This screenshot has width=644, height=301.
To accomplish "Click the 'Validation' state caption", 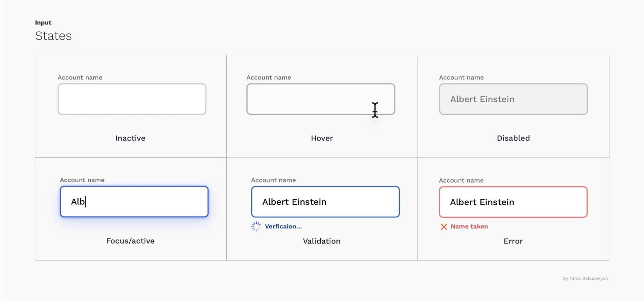I will click(321, 241).
